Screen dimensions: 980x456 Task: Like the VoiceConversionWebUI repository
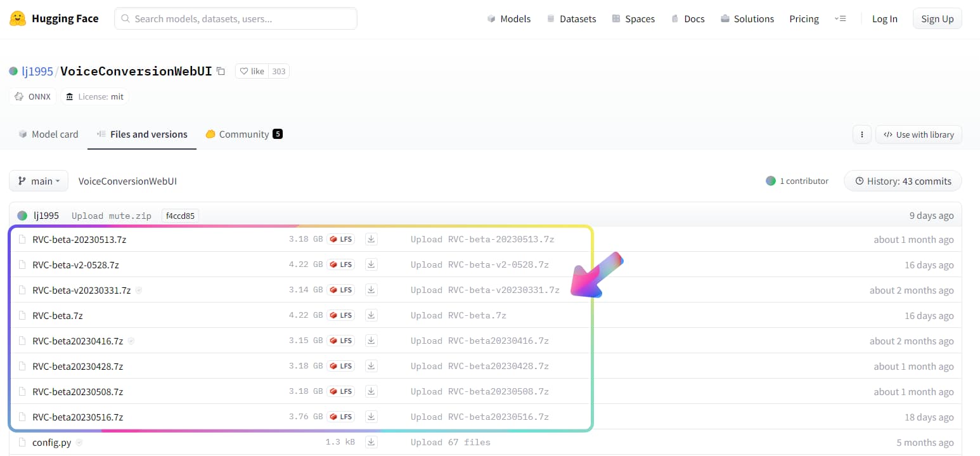(x=252, y=71)
